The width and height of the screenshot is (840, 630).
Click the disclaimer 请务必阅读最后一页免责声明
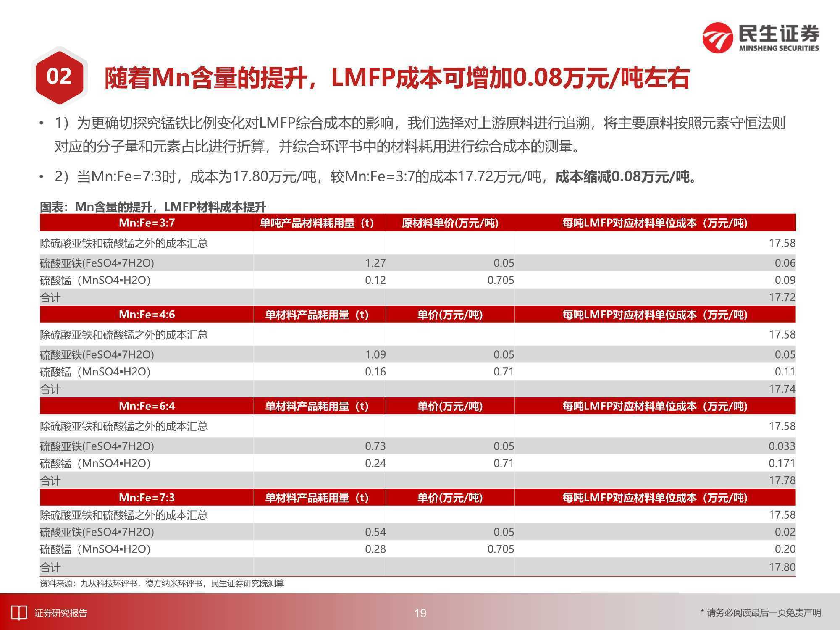coord(761,613)
